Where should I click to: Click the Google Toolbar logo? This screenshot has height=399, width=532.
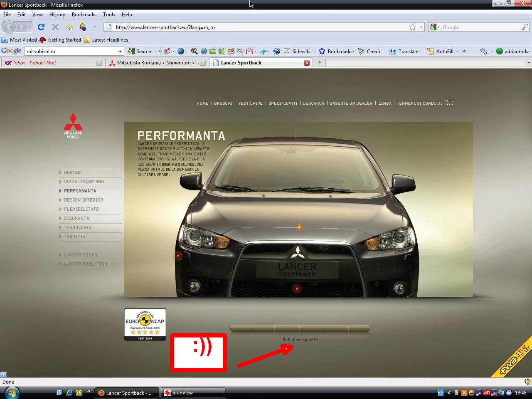(x=11, y=51)
